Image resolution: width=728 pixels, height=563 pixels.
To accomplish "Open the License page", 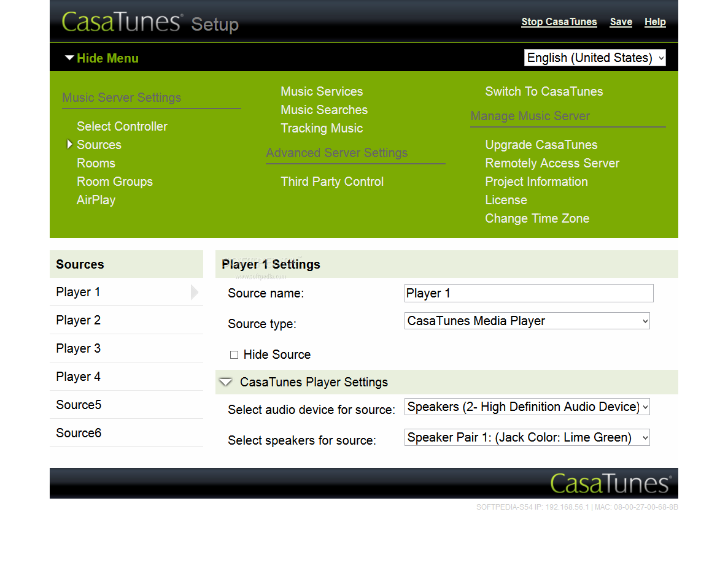I will tap(506, 200).
